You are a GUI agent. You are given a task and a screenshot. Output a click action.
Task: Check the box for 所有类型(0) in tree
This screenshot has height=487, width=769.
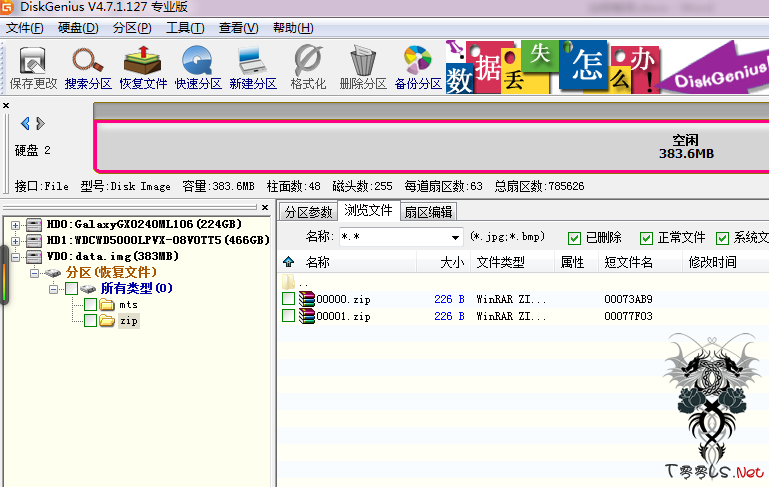72,288
